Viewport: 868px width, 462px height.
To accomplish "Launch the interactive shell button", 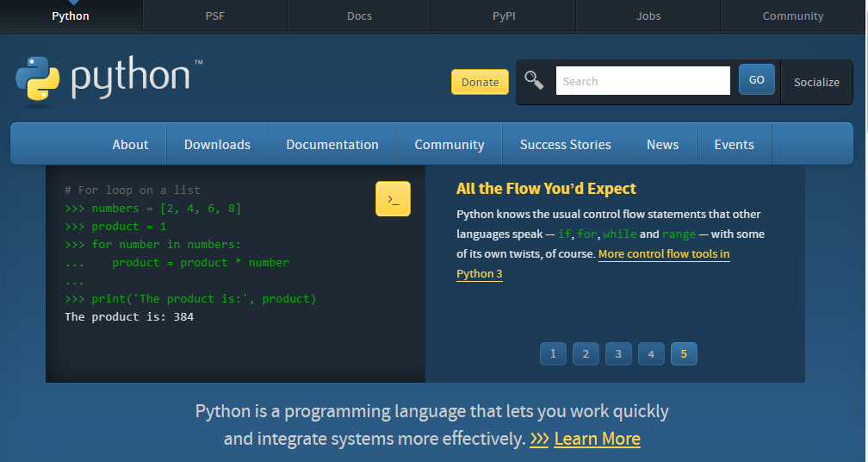I will [393, 198].
